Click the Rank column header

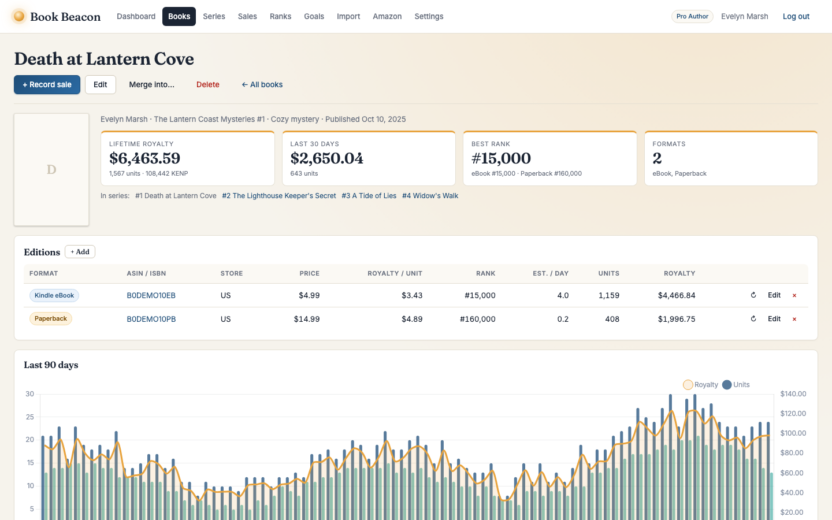coord(485,274)
